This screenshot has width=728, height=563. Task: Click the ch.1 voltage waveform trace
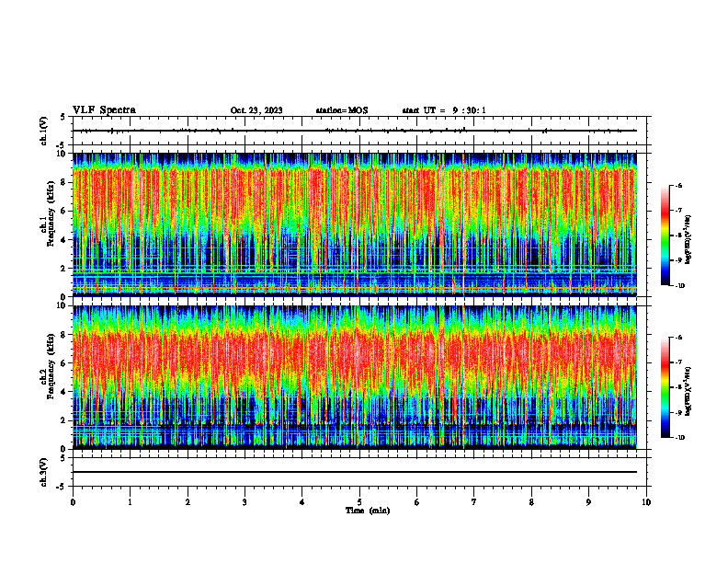(355, 131)
